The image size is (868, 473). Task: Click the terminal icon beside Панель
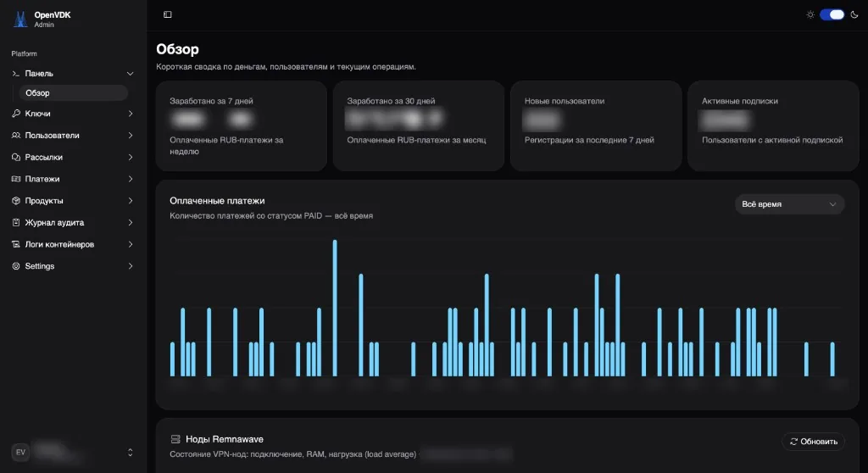click(x=15, y=74)
